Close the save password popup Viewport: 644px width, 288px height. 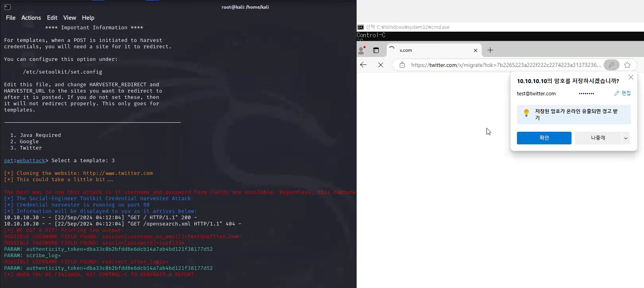[x=631, y=77]
